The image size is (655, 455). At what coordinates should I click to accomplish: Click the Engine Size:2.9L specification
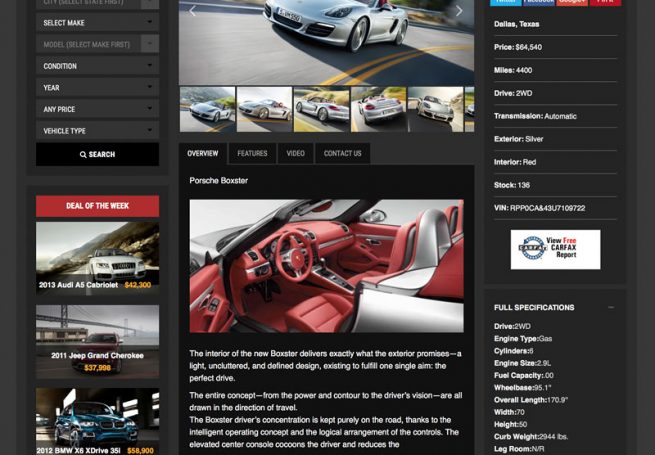pos(522,363)
